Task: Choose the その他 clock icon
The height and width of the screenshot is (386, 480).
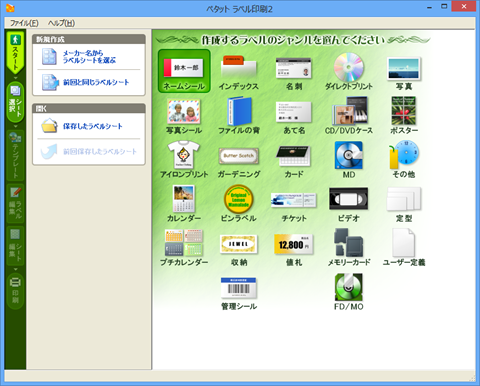Action: click(404, 159)
